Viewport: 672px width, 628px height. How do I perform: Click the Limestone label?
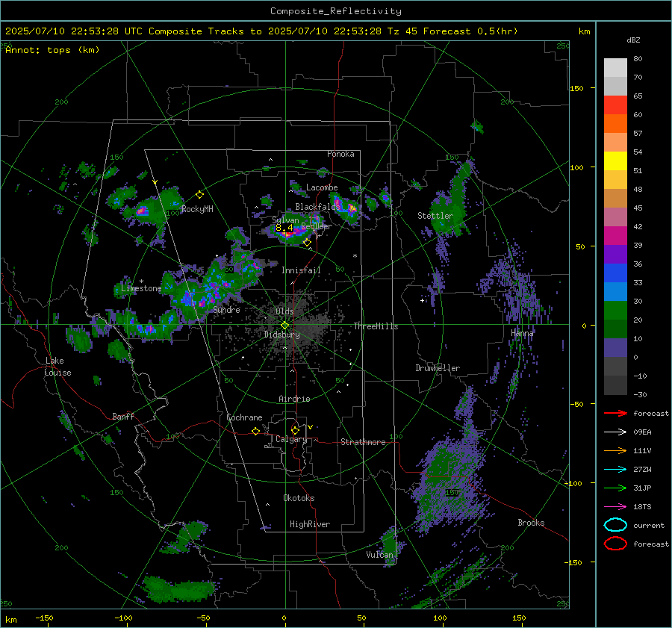coord(141,288)
